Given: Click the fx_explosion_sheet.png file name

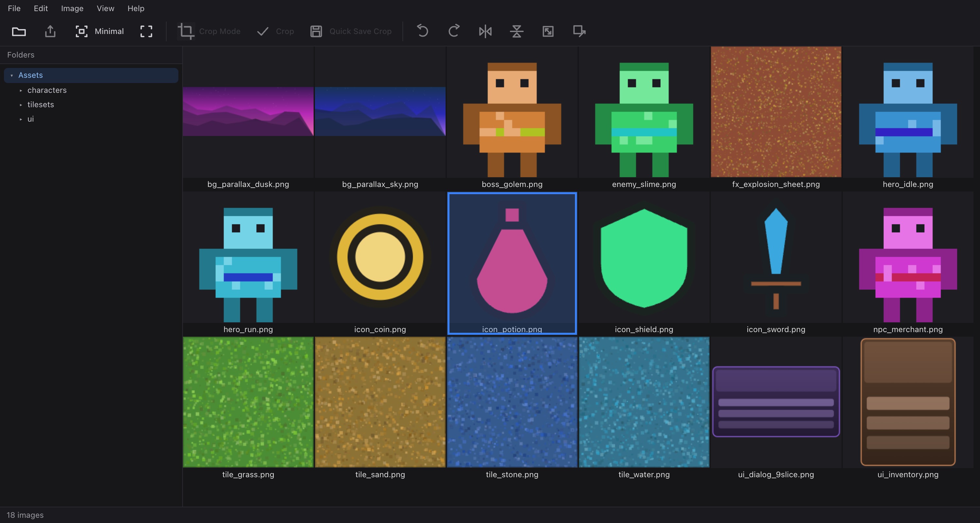Looking at the screenshot, I should pyautogui.click(x=776, y=185).
